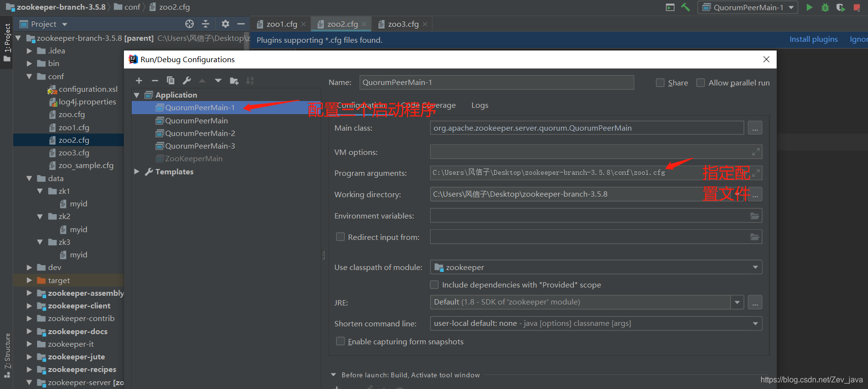Build project with the hammer icon
Screen dimensions: 868x389
[x=686, y=7]
